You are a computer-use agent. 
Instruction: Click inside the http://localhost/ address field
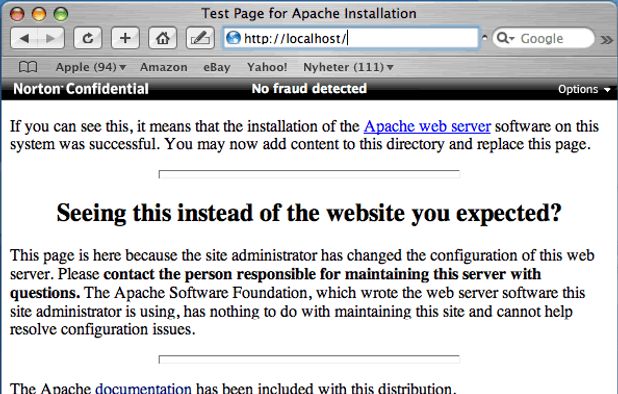(x=351, y=38)
